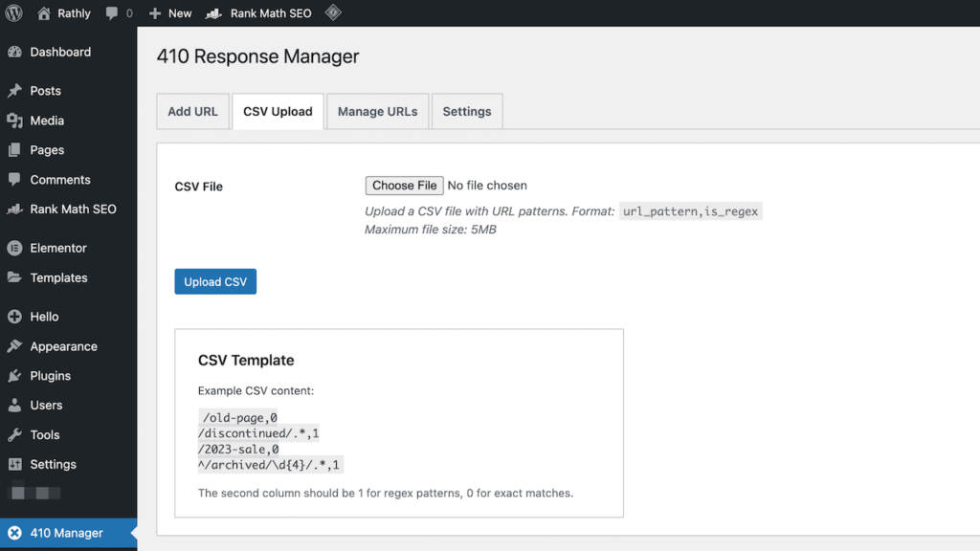Switch to the Add URL tab
This screenshot has height=551, width=980.
pos(192,111)
